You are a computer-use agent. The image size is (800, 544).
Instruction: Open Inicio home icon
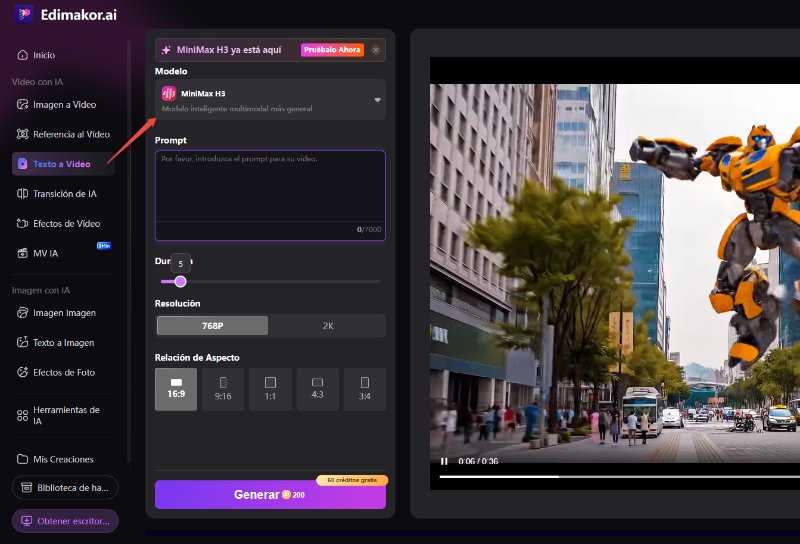22,55
